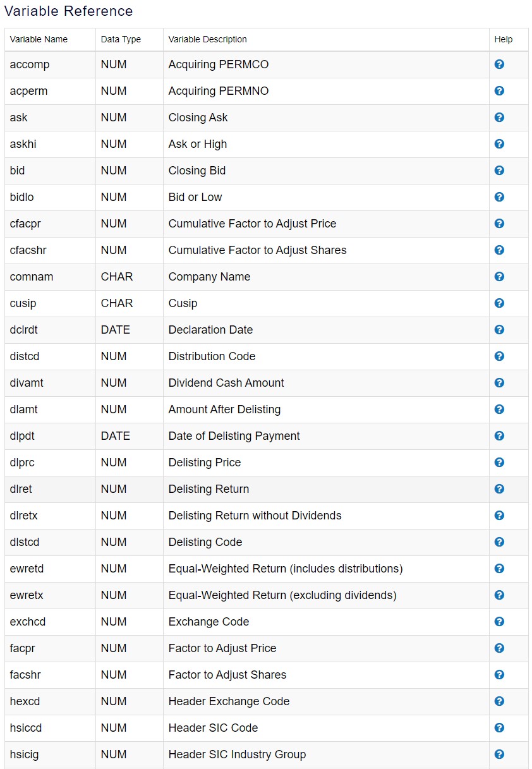Click the Variable Description column header
The height and width of the screenshot is (769, 532).
click(207, 39)
